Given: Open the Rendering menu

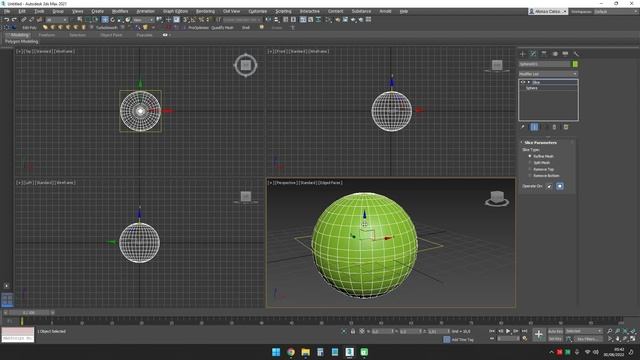Looking at the screenshot, I should click(205, 11).
